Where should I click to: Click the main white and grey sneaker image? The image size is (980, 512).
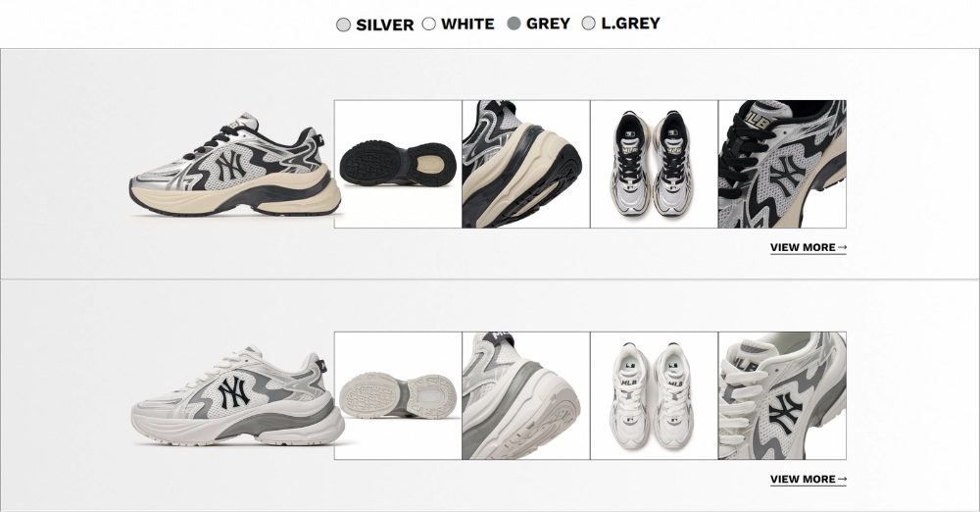[x=237, y=395]
